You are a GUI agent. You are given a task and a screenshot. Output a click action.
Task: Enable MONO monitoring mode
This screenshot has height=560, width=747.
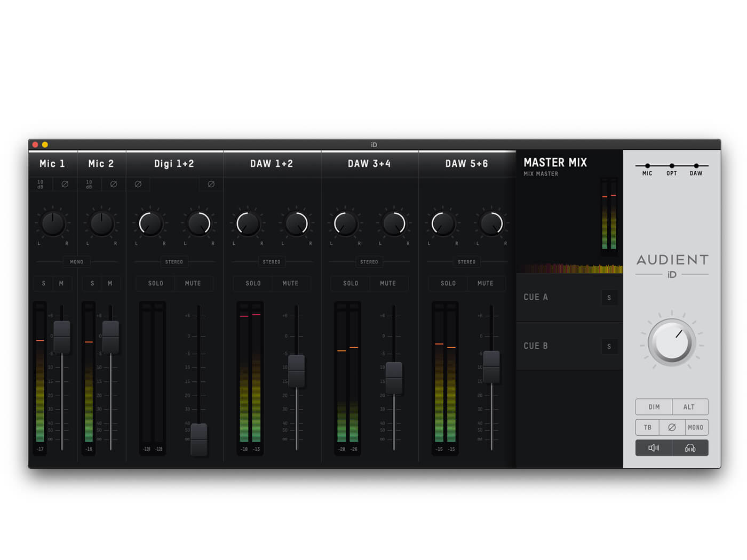click(x=695, y=427)
